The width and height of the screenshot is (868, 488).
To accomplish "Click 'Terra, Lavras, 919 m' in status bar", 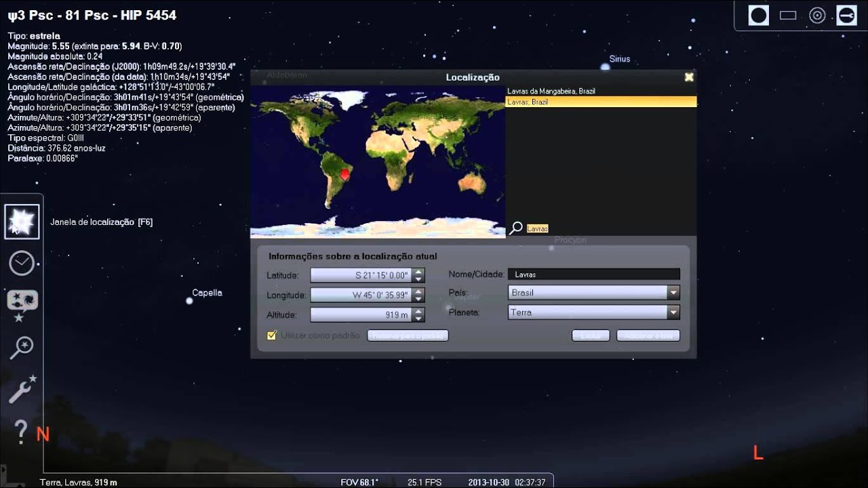I will coord(79,482).
